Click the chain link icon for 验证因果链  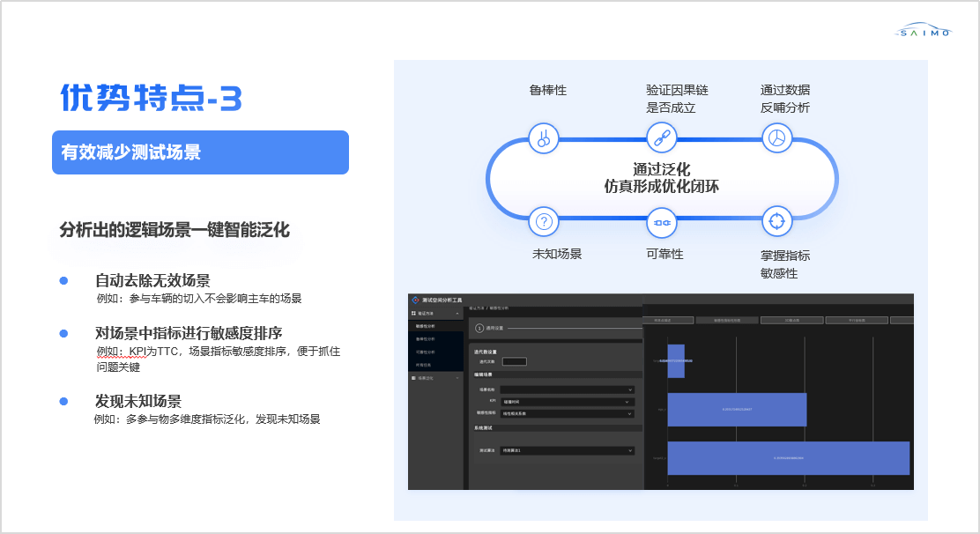click(x=661, y=137)
